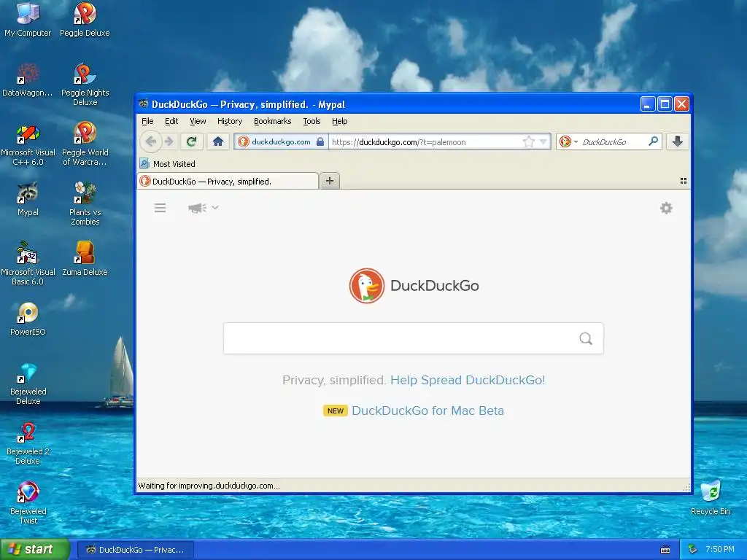Click Help Spread DuckDuckGo! link

click(x=468, y=380)
